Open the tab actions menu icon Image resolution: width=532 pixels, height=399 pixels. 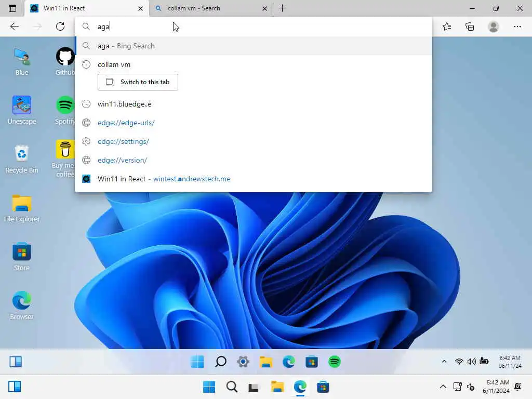12,8
